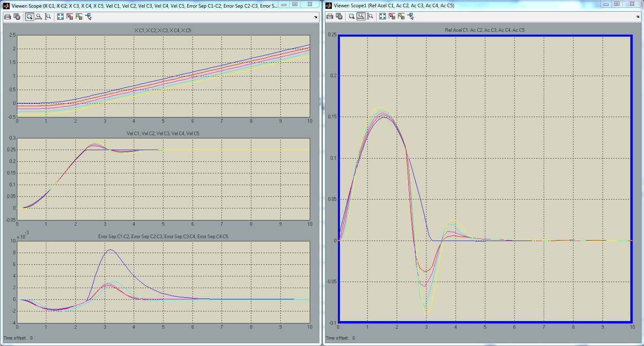Open Parameters in Scope1 window
The width and height of the screenshot is (644, 346).
click(339, 16)
